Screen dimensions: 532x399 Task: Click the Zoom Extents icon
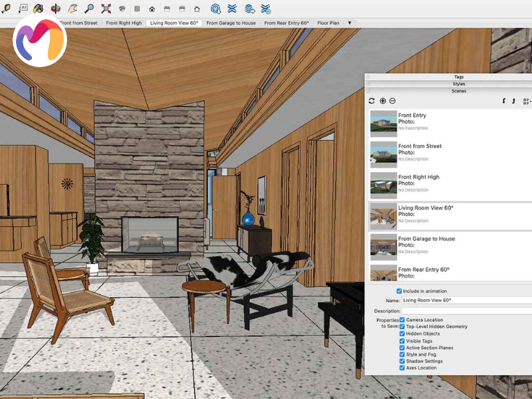pyautogui.click(x=106, y=9)
